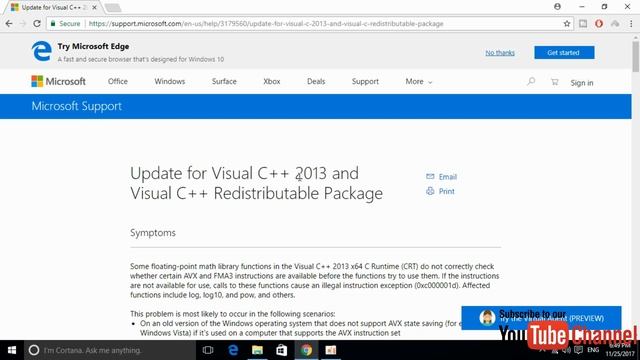640x360 pixels.
Task: Open site search via magnifier icon
Action: click(531, 82)
